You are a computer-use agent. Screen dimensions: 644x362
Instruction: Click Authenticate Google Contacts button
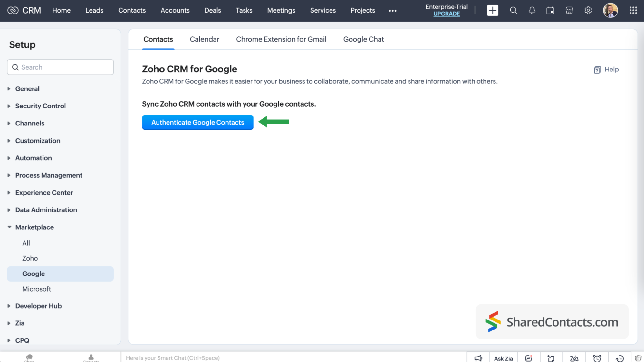pos(197,122)
